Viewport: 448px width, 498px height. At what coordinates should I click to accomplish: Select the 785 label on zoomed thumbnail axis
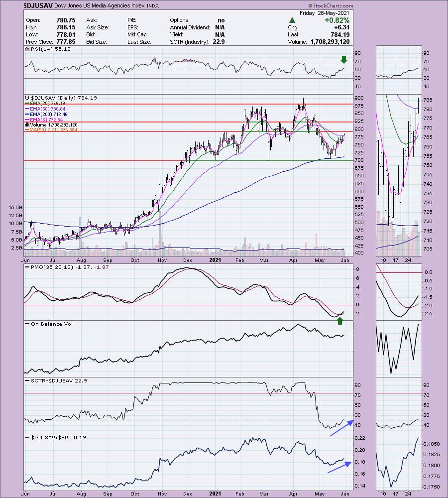click(428, 100)
